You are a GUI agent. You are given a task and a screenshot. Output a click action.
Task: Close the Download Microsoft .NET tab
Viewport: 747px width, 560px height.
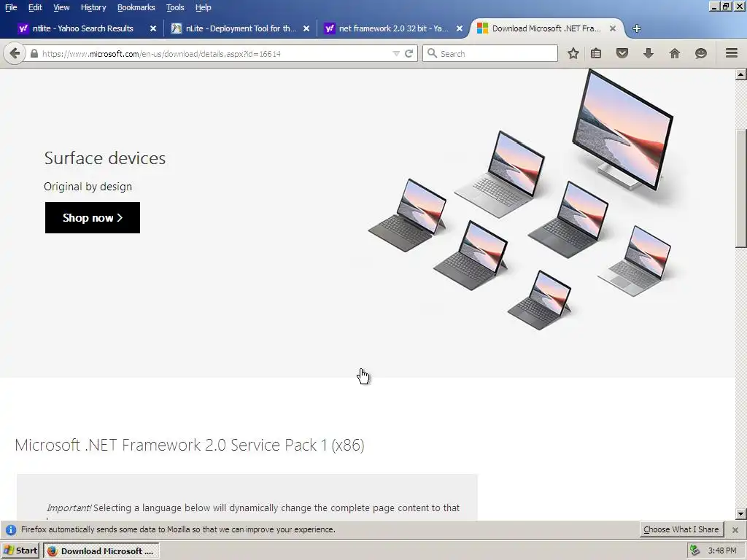[613, 28]
